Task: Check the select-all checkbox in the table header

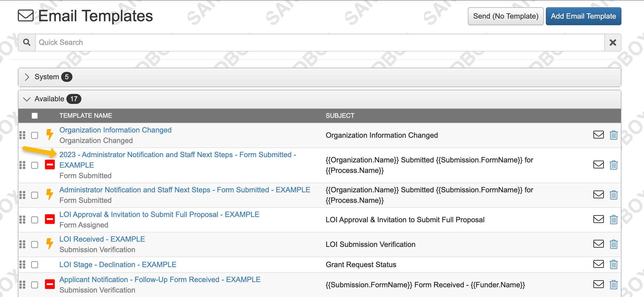Action: pos(34,115)
